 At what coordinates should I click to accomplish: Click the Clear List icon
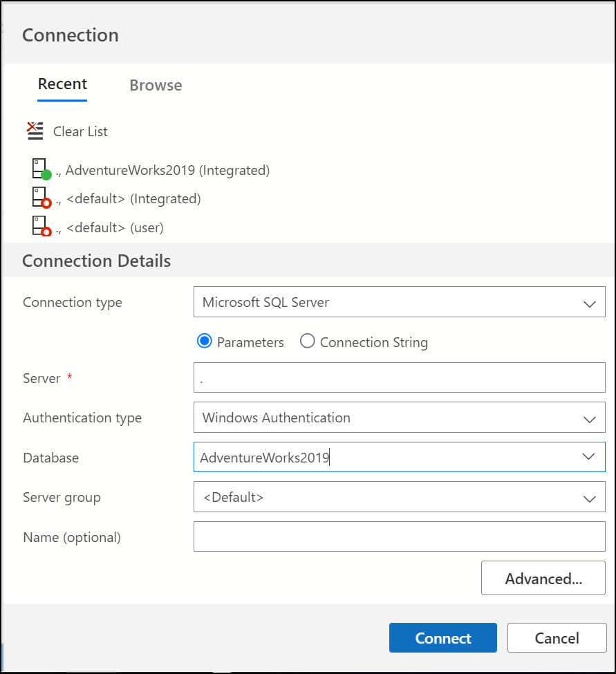[x=35, y=131]
